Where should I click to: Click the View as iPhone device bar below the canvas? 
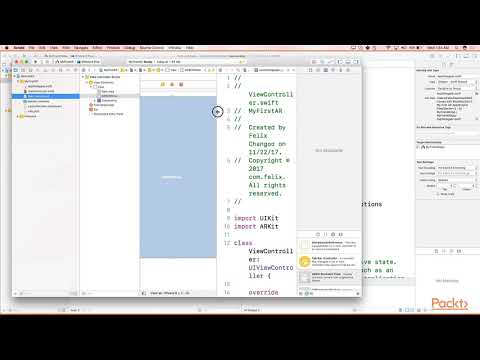169,293
